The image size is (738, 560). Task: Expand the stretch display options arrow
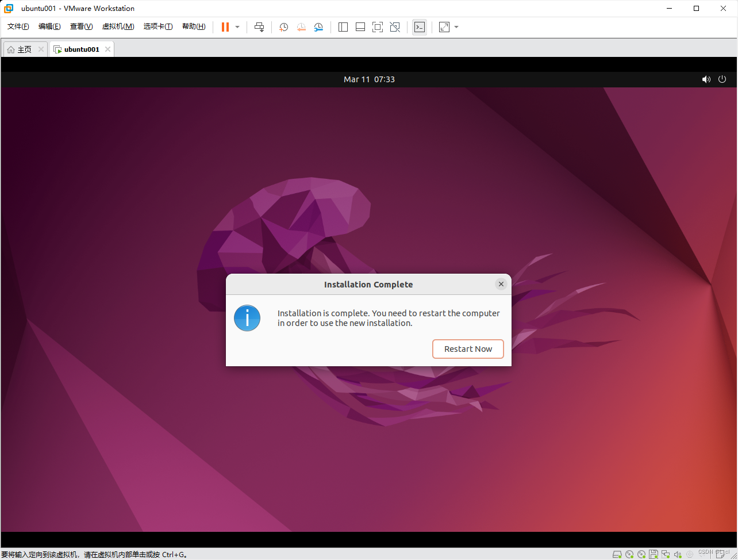tap(456, 27)
